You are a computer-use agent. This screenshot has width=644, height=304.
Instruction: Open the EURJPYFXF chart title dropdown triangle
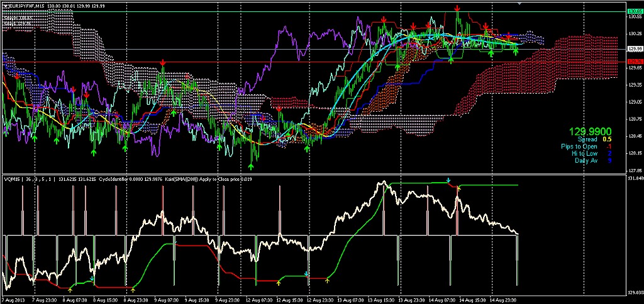pyautogui.click(x=6, y=6)
